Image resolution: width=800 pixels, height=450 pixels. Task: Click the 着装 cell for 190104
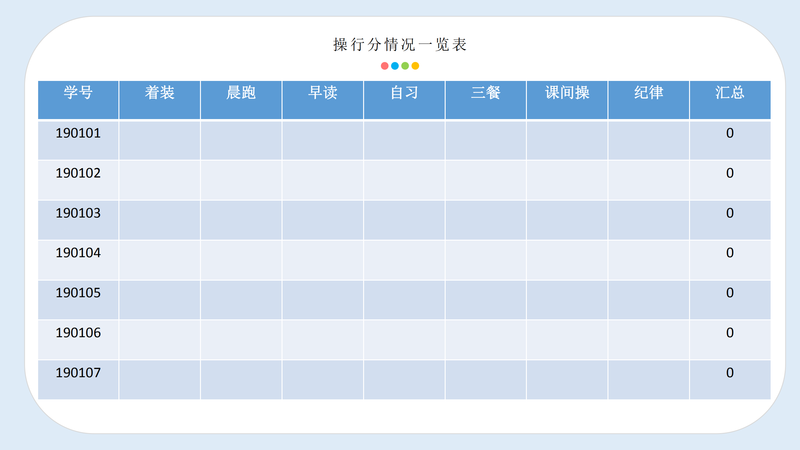(160, 260)
